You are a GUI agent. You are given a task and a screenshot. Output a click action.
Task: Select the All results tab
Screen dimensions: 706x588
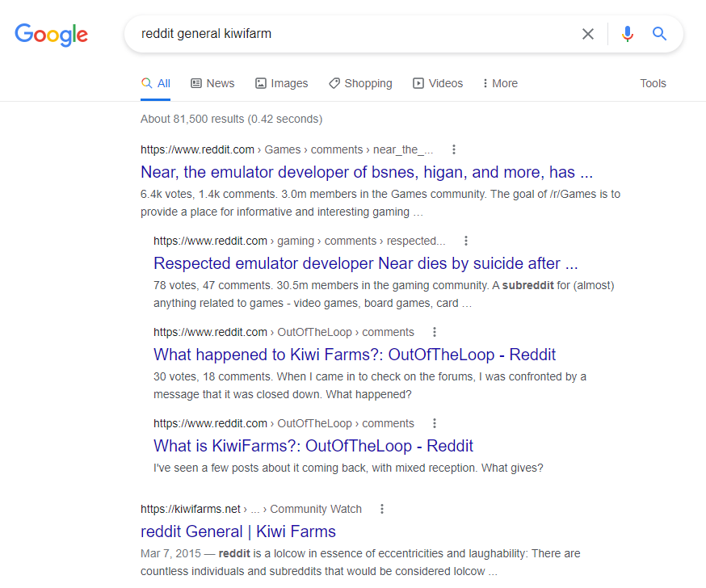[155, 83]
